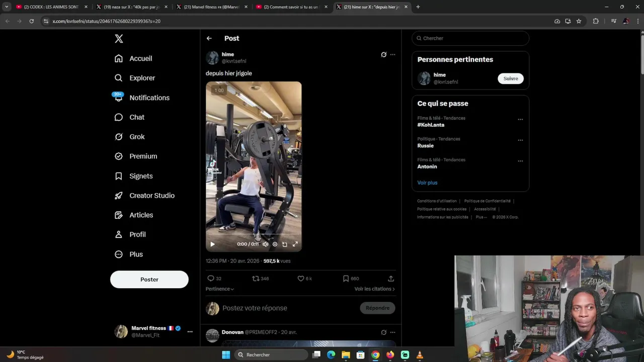Open VLC from the taskbar
The width and height of the screenshot is (644, 362).
[x=420, y=355]
